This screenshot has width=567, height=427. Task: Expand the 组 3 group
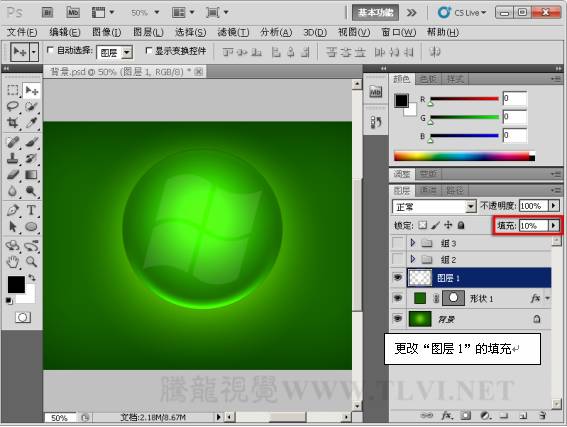click(413, 243)
